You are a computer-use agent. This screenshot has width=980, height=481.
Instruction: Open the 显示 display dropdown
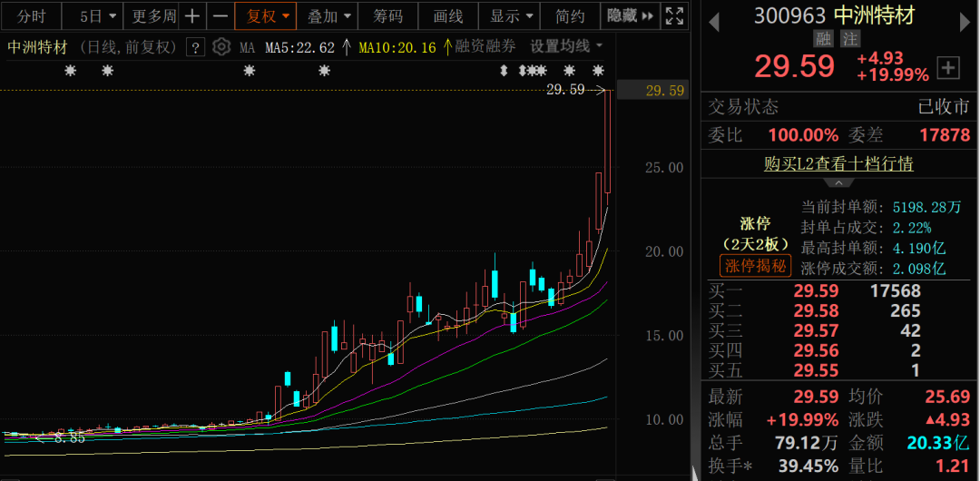click(x=511, y=16)
